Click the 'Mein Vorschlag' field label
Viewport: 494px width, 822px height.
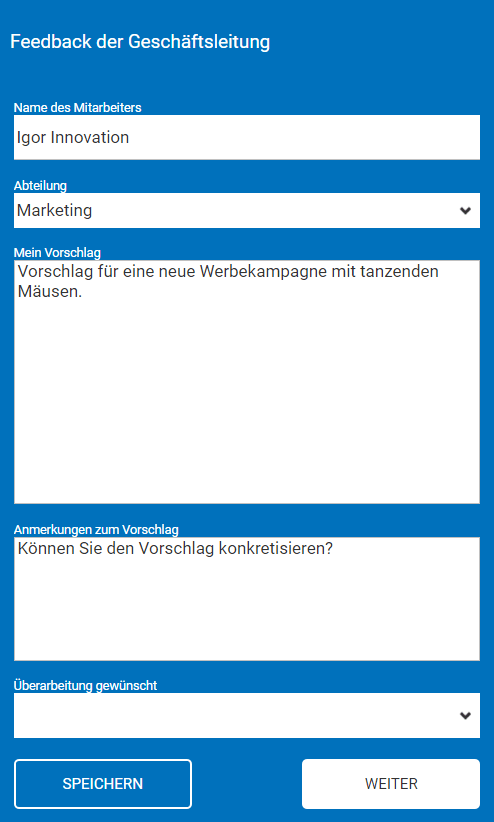tap(57, 253)
